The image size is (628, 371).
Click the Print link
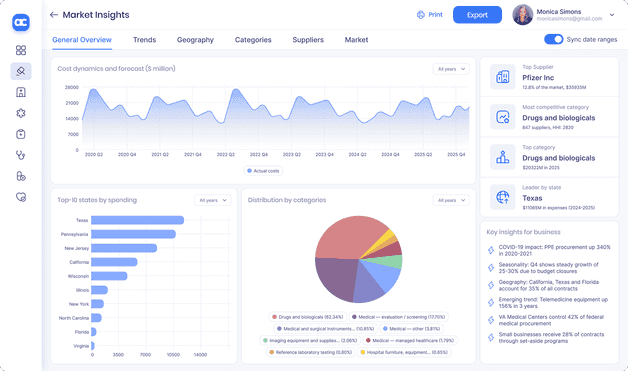coord(435,15)
